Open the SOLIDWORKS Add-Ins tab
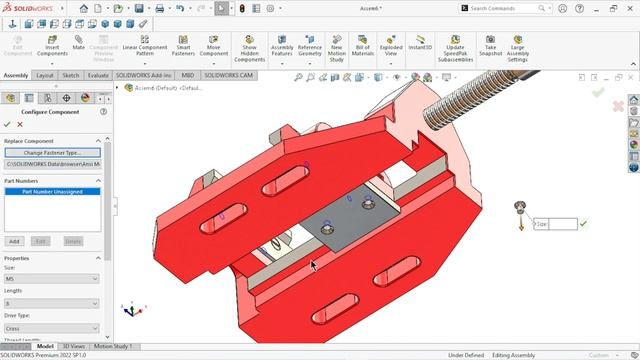Screen dimensions: 640x360 143,76
